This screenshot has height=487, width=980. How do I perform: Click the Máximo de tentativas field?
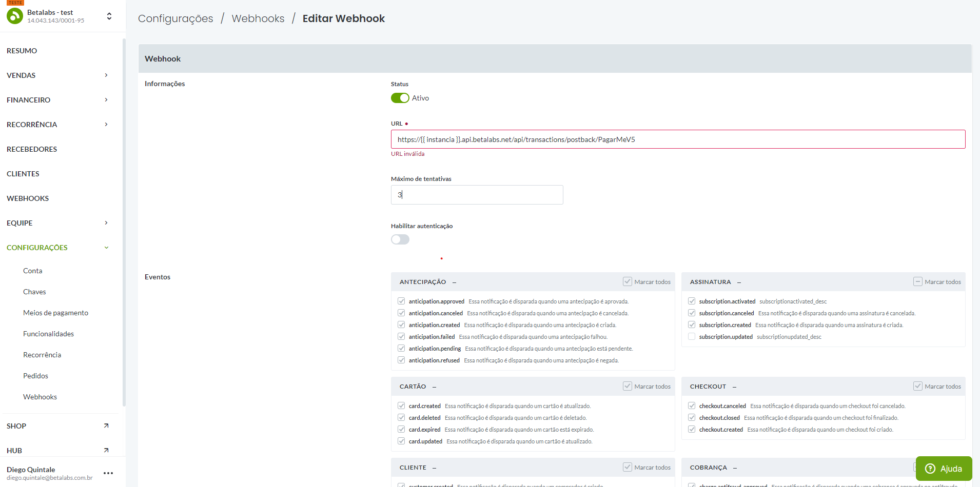477,195
